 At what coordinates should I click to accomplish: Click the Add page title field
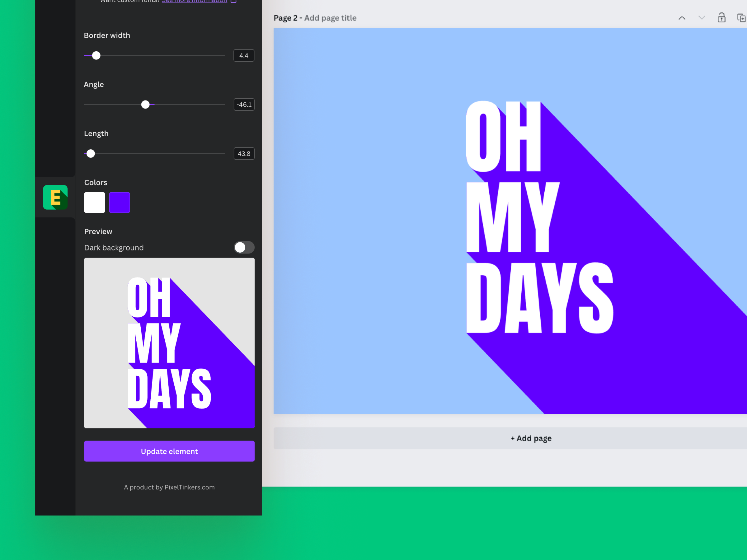click(330, 18)
